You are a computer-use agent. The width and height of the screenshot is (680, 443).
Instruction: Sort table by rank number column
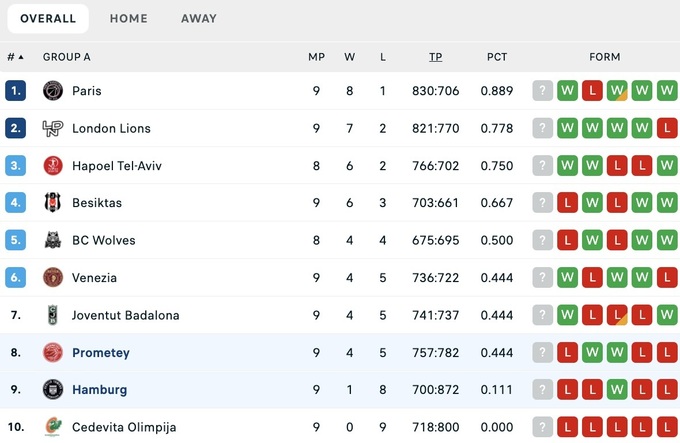pos(16,57)
